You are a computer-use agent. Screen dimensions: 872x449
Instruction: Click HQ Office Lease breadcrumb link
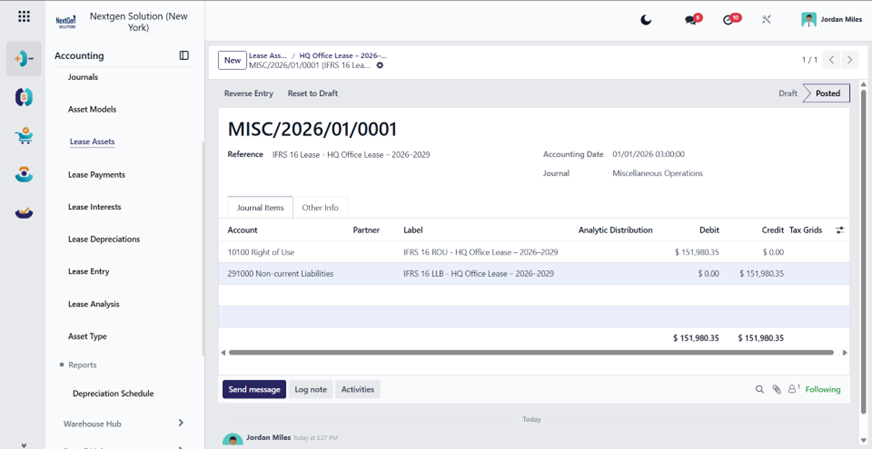[343, 56]
